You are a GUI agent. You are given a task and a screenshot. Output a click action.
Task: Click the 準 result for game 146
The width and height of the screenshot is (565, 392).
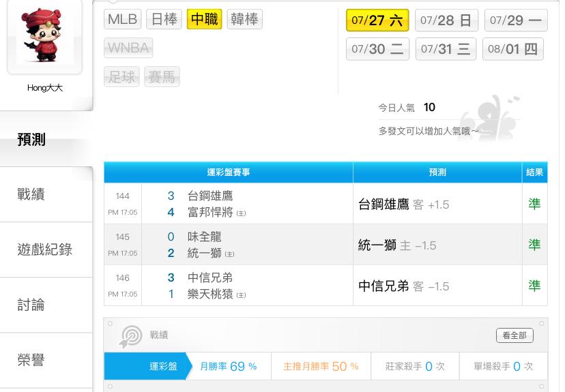(534, 286)
